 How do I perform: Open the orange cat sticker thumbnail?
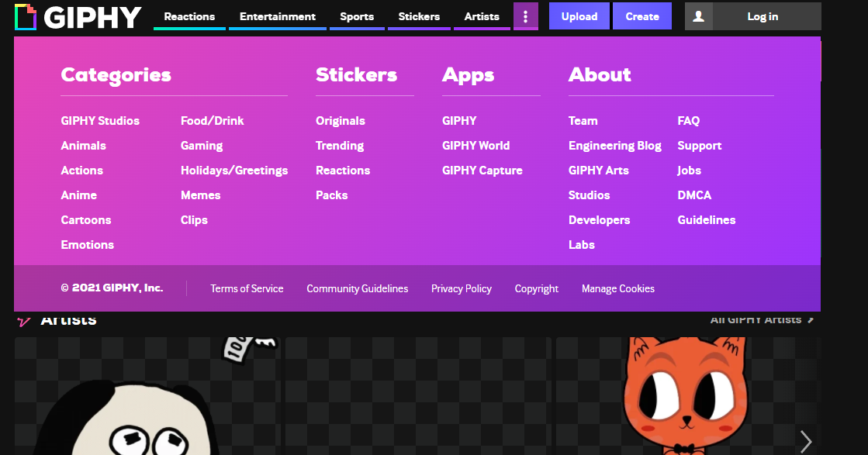pos(687,396)
